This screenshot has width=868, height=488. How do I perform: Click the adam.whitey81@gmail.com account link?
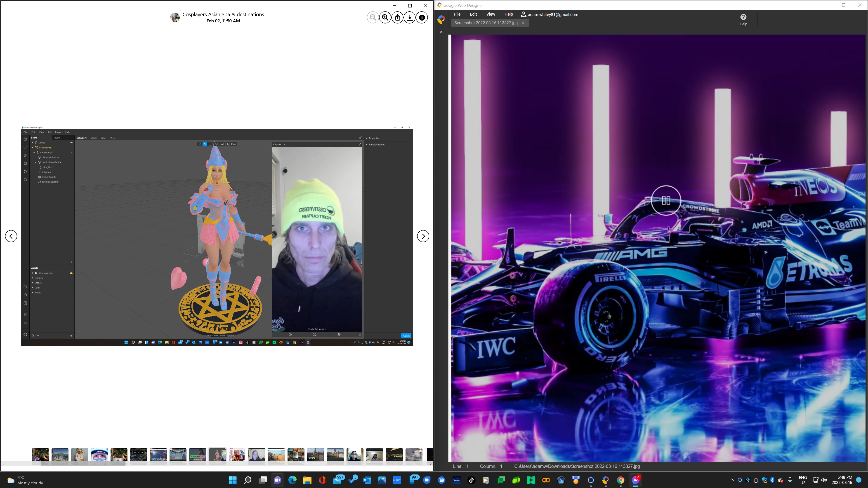[x=553, y=14]
